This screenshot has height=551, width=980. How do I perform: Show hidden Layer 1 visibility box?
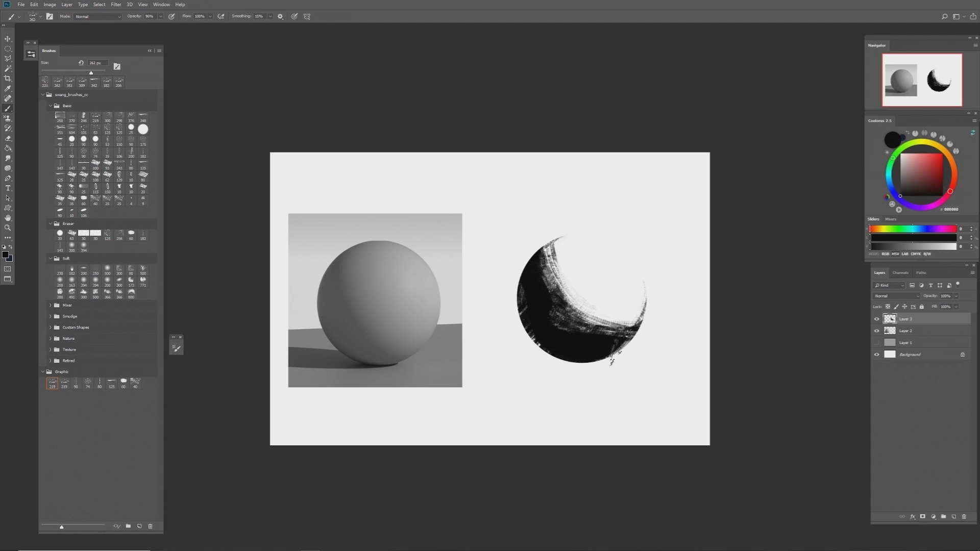click(x=877, y=342)
